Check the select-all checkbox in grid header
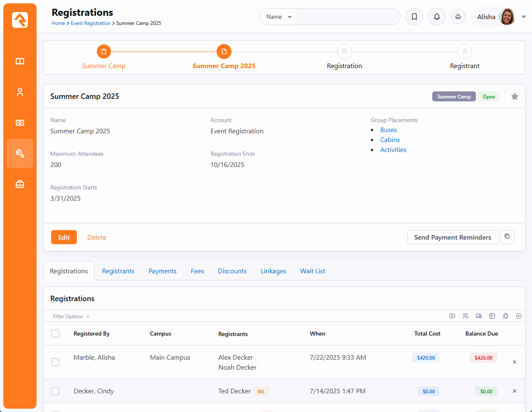 click(55, 334)
